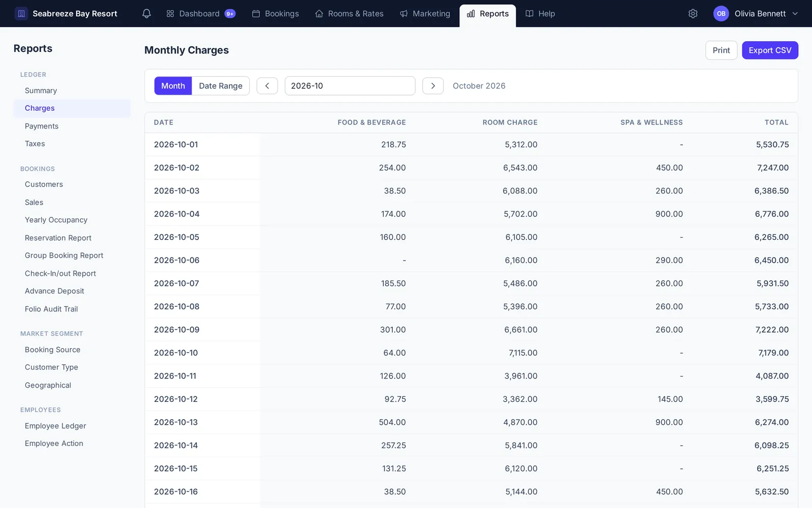This screenshot has width=812, height=508.
Task: Open the Bookings tab
Action: coord(276,14)
